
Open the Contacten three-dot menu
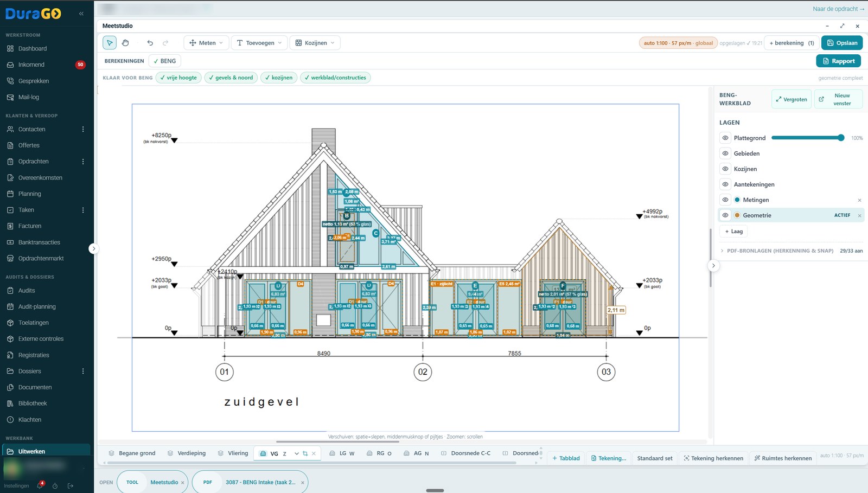click(83, 129)
